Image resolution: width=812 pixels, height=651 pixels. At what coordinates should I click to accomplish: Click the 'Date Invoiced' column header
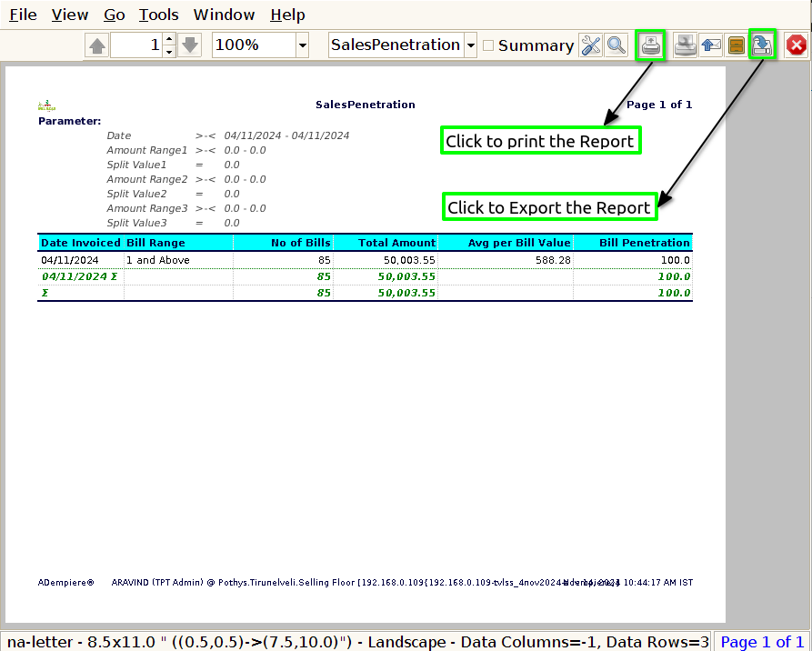pos(81,243)
